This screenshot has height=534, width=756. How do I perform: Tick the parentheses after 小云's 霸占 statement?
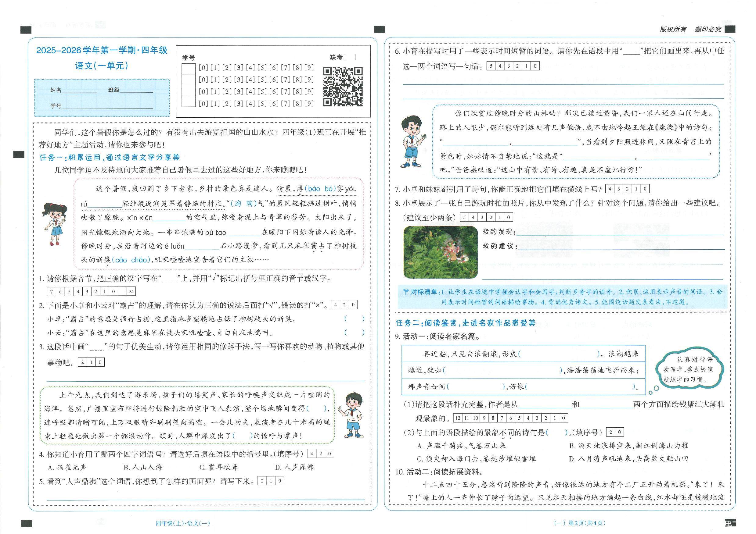tap(354, 332)
